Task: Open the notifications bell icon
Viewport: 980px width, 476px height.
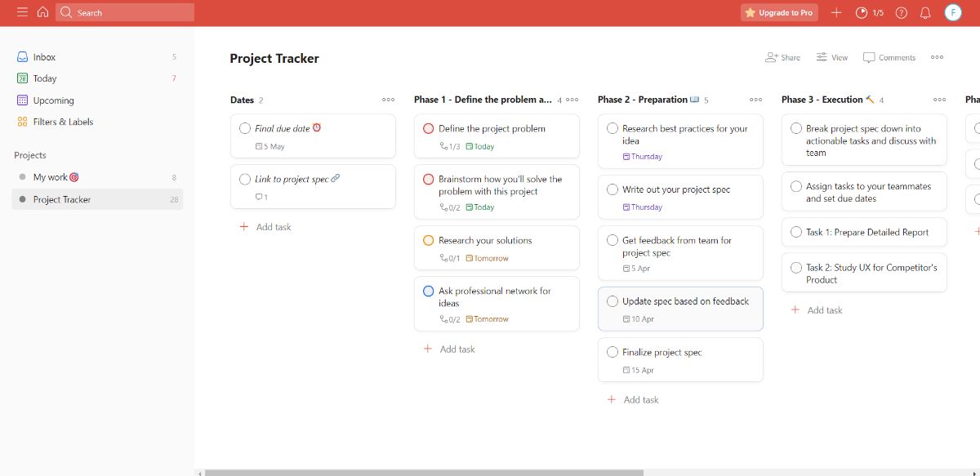Action: point(925,12)
